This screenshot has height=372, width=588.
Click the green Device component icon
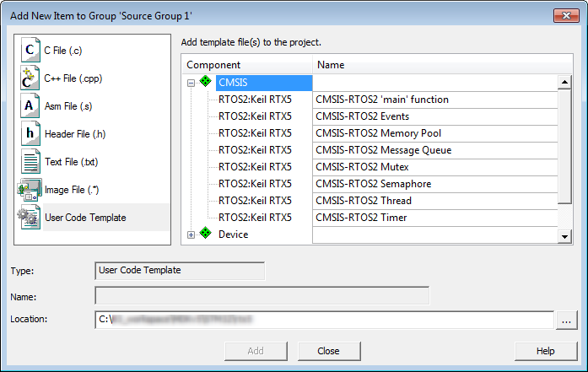click(205, 235)
